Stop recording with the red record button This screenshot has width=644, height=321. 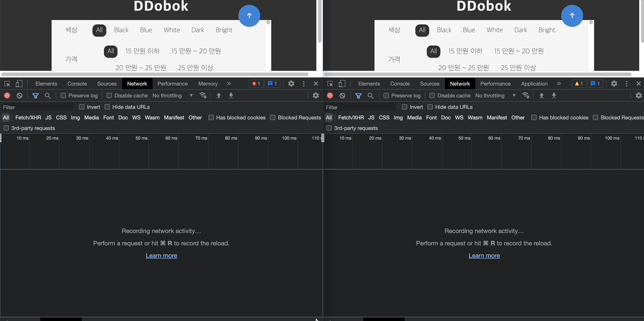point(7,95)
